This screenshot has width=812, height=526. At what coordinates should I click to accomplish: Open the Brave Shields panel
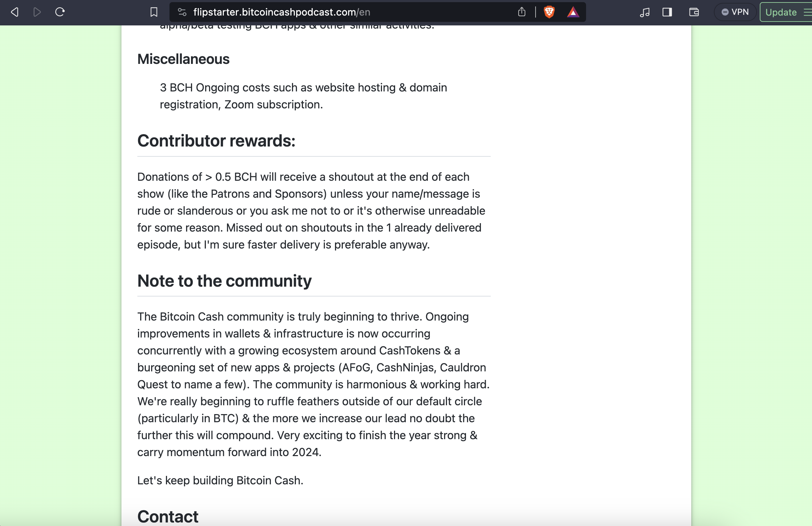[x=549, y=12]
